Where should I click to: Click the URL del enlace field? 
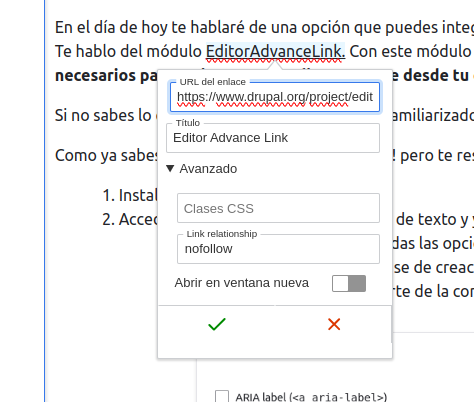pos(275,97)
